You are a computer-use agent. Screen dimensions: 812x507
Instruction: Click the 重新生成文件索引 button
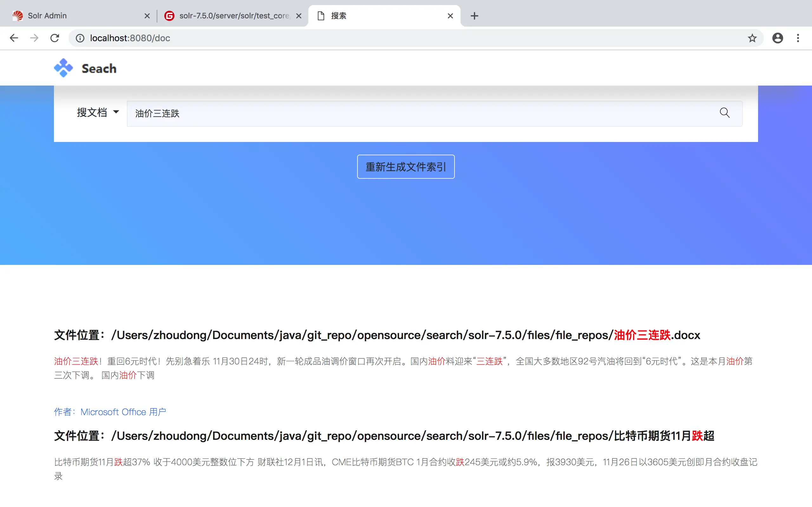point(406,167)
